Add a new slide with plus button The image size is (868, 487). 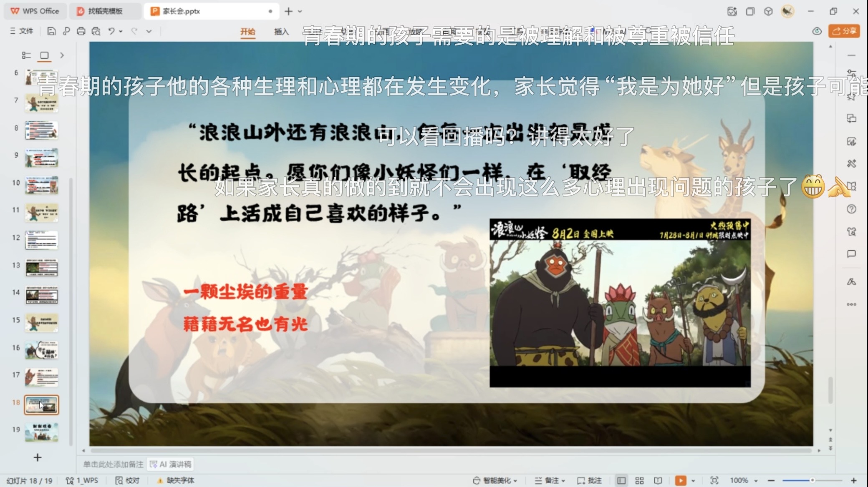point(38,458)
